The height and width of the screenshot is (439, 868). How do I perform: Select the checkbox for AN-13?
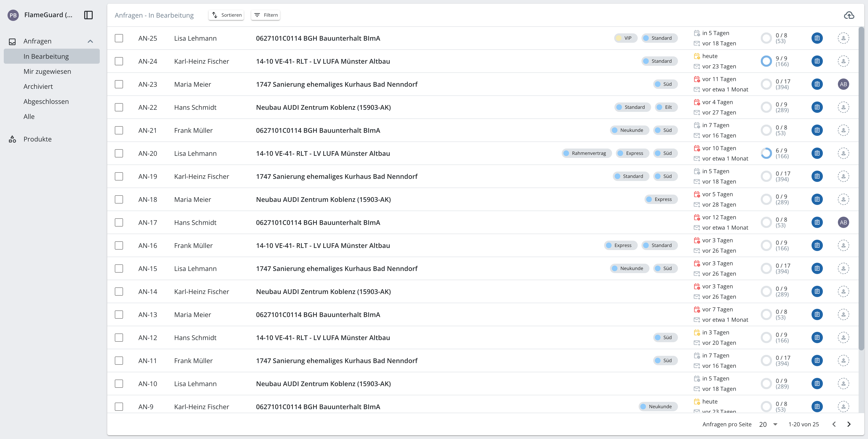click(119, 315)
